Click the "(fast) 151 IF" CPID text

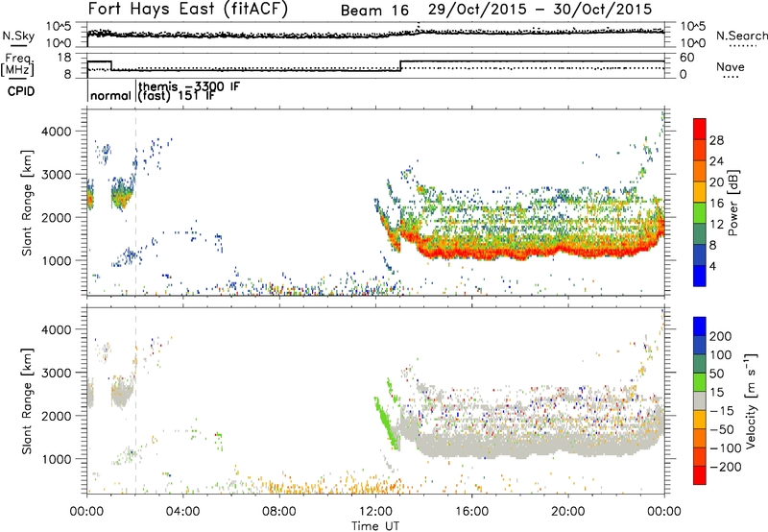177,95
